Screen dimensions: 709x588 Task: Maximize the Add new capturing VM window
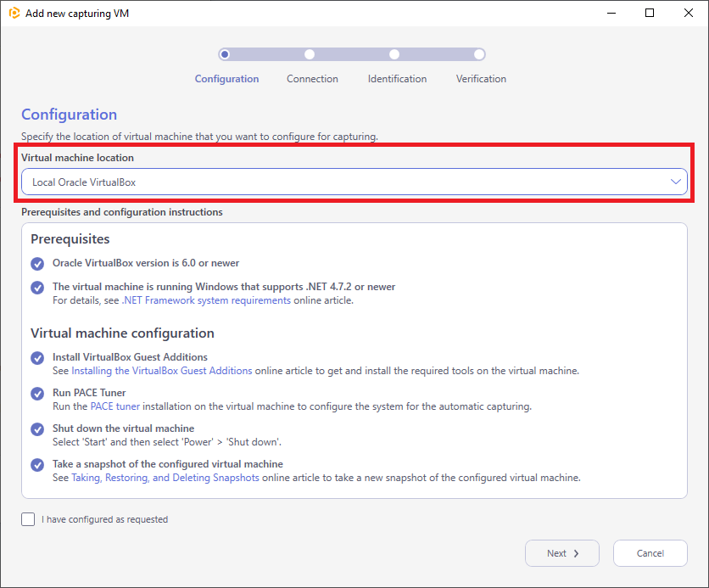[650, 13]
